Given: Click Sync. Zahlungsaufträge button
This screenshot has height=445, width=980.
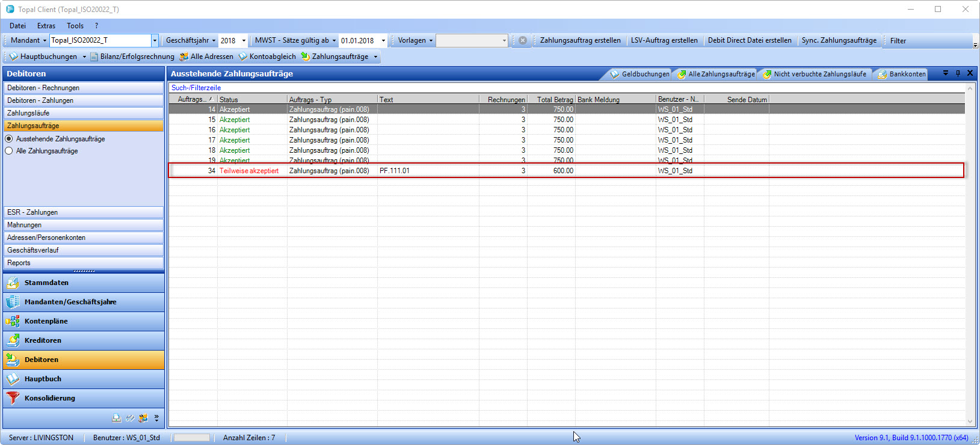Looking at the screenshot, I should pyautogui.click(x=839, y=40).
